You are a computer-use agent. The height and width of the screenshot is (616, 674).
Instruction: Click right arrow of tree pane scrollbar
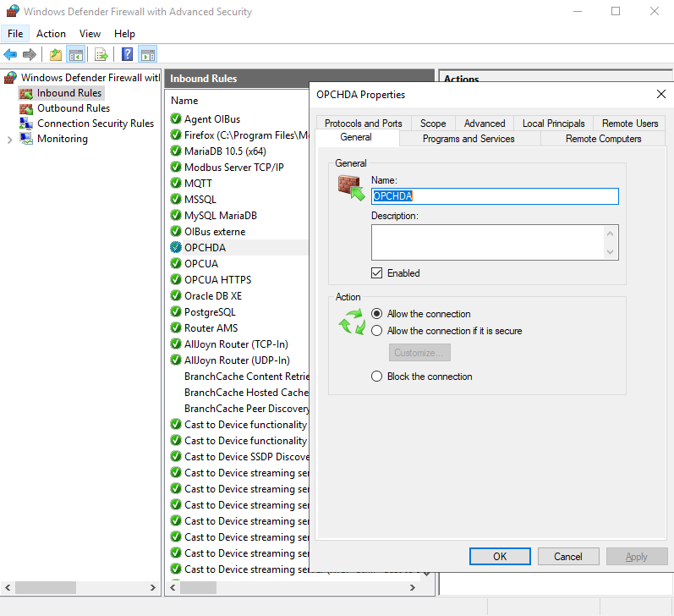[x=152, y=587]
